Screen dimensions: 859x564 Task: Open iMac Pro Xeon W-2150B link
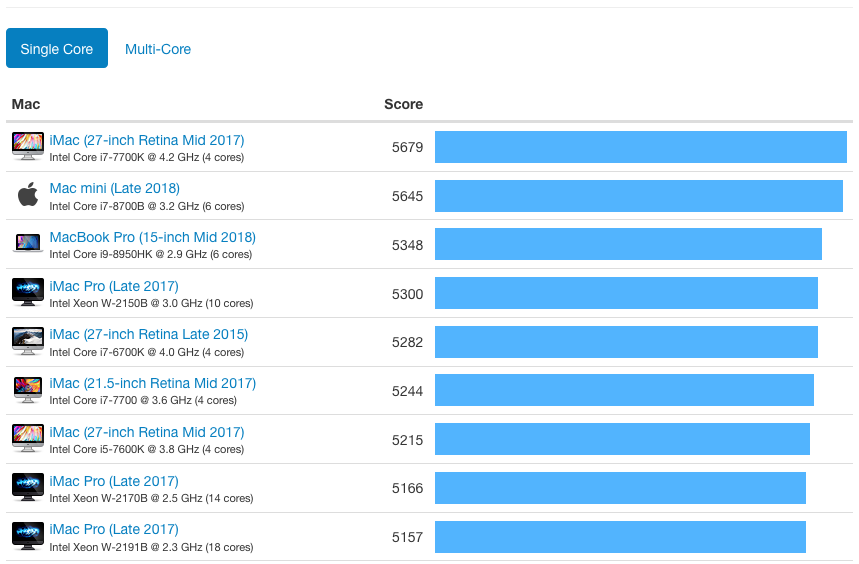tap(114, 286)
